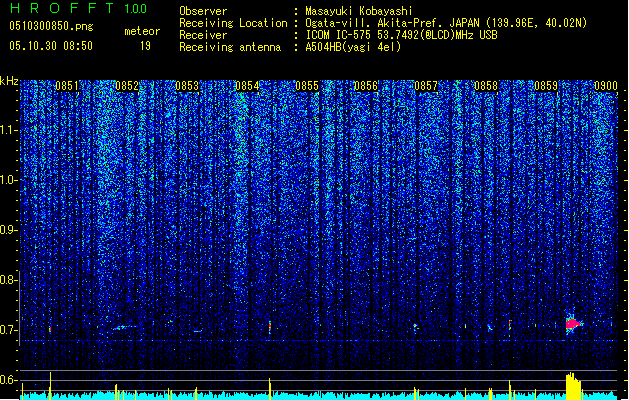Click the meteor count value 19

(145, 46)
